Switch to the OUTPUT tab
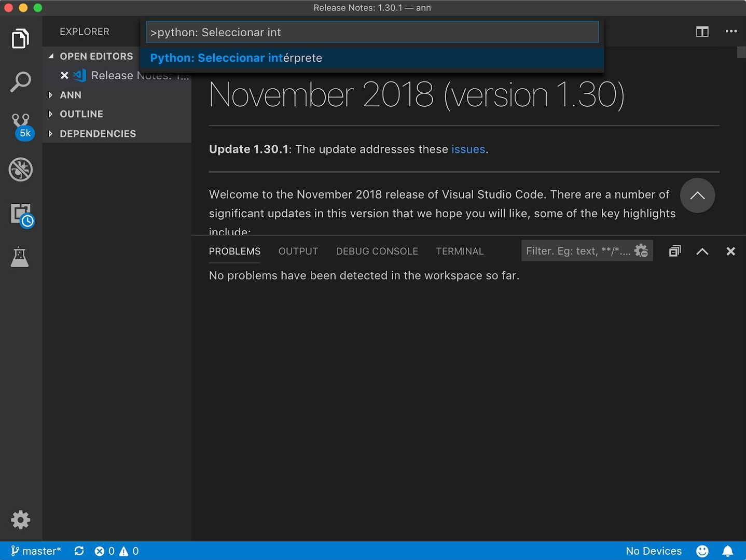Image resolution: width=746 pixels, height=560 pixels. pyautogui.click(x=298, y=251)
